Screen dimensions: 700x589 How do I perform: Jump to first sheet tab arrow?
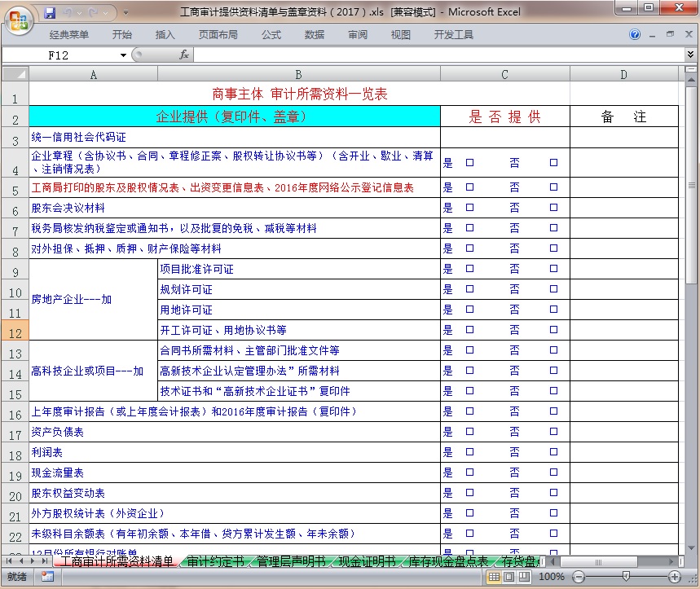click(x=9, y=561)
